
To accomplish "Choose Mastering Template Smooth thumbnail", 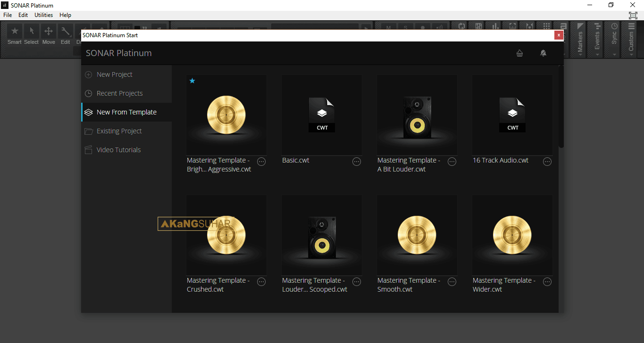I will (x=417, y=235).
